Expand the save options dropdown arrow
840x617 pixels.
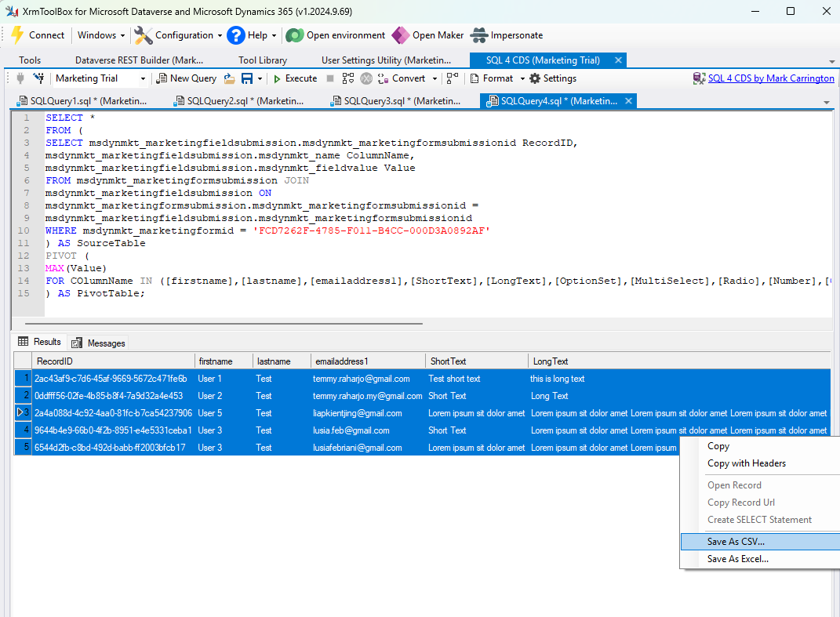(x=260, y=78)
